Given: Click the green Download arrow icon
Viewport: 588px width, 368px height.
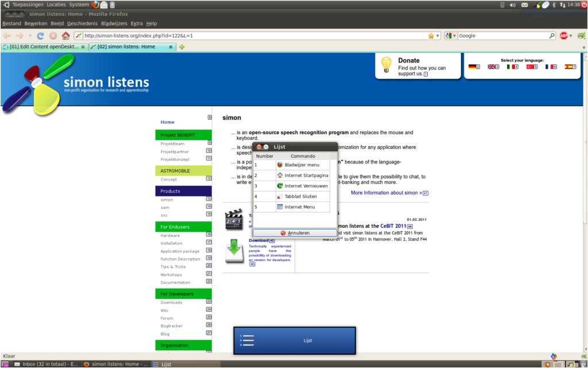Looking at the screenshot, I should pyautogui.click(x=234, y=251).
